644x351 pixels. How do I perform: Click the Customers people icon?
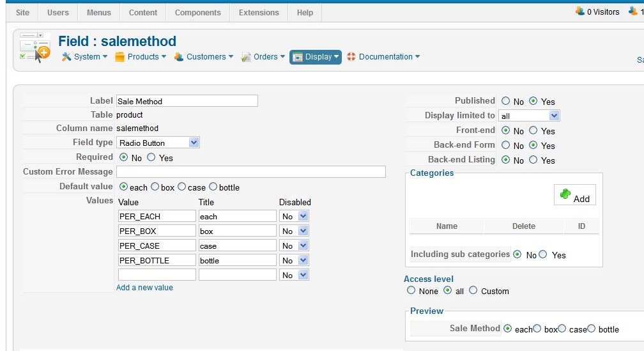coord(179,57)
